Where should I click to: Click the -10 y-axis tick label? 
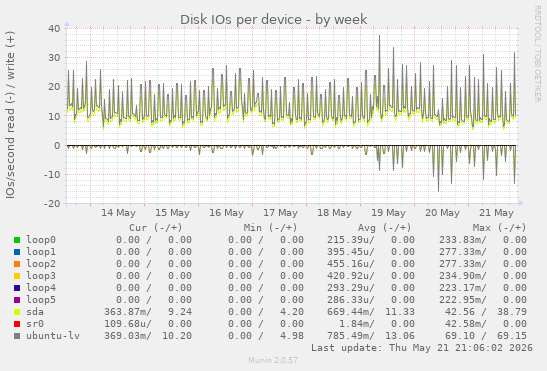pos(52,175)
